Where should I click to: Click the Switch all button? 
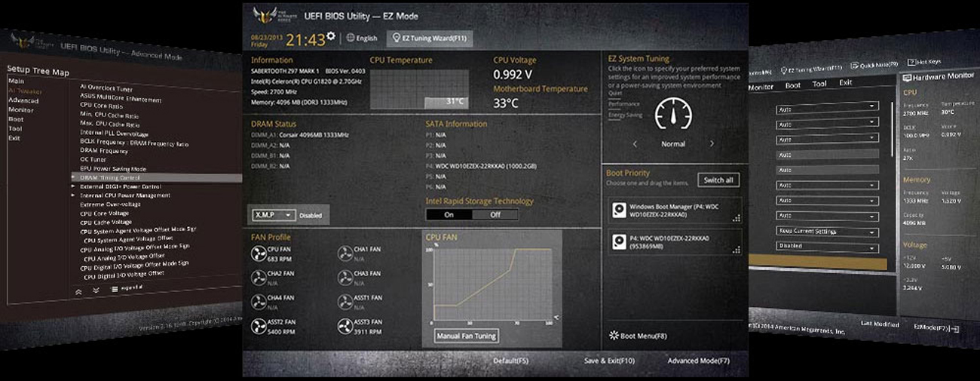coord(718,180)
